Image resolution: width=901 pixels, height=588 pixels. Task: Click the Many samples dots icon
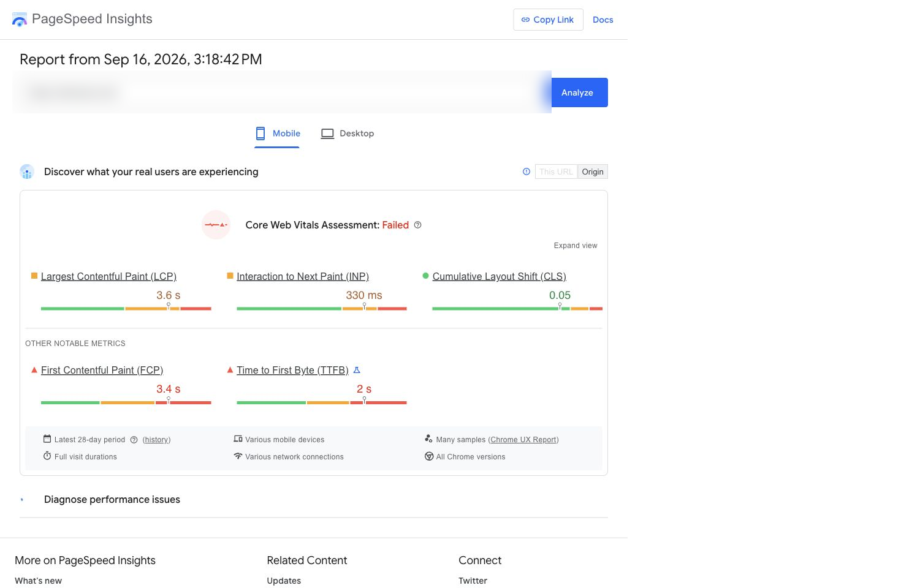[428, 439]
